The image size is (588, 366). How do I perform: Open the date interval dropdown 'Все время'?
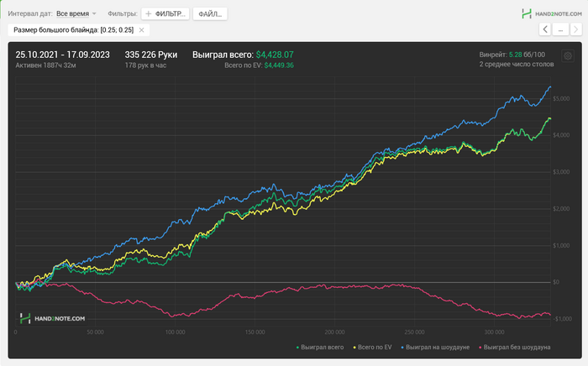point(76,14)
